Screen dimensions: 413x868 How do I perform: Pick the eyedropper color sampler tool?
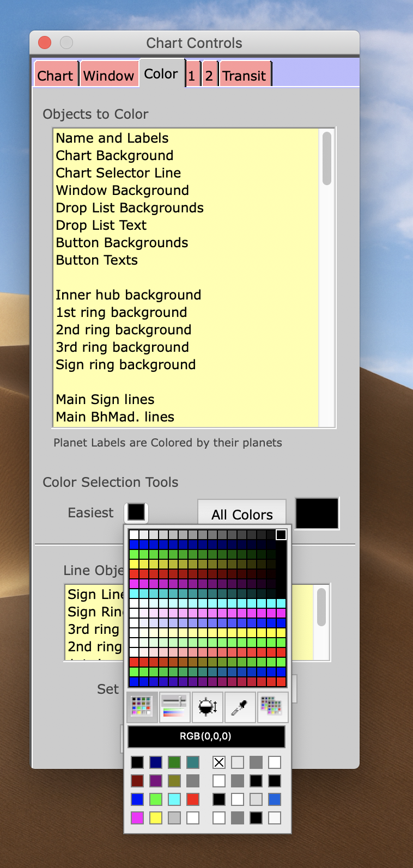pyautogui.click(x=240, y=707)
